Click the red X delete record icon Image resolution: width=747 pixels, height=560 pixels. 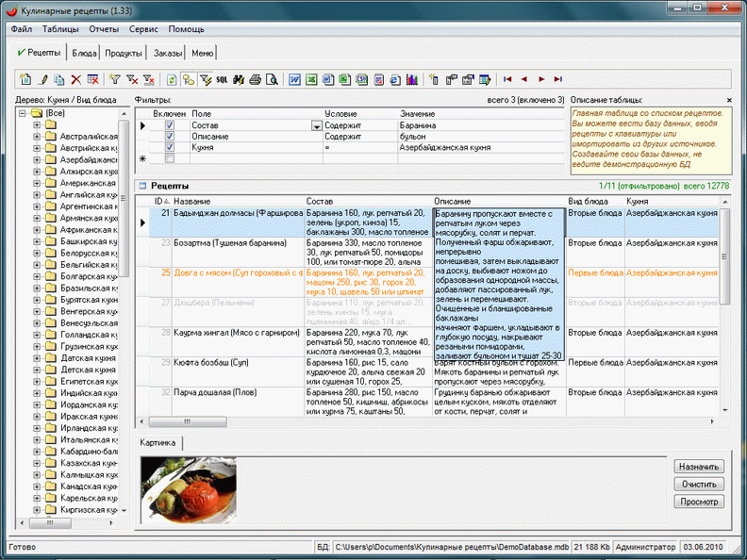click(75, 80)
